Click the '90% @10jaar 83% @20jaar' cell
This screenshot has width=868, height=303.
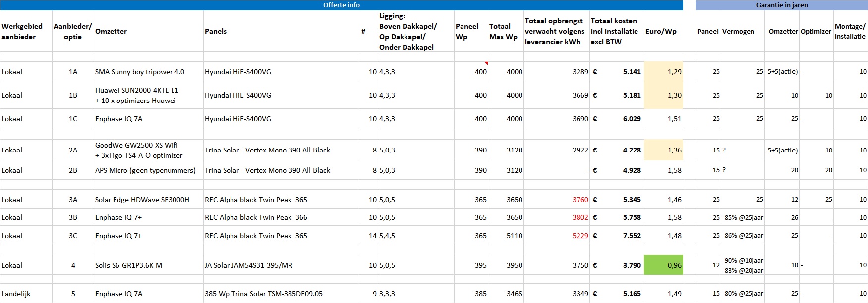pyautogui.click(x=743, y=265)
